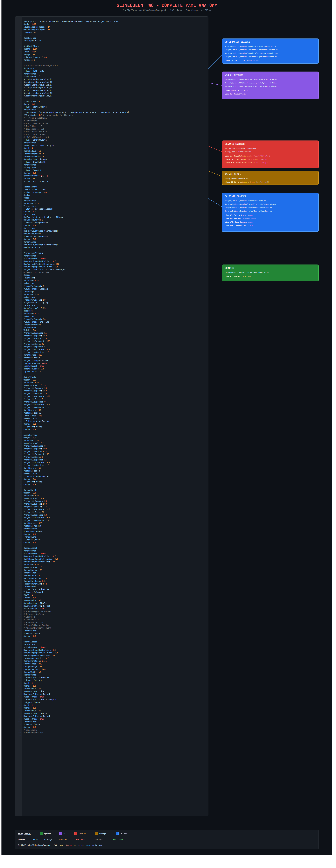Open ChaseState.cs in C# State Classes

pyautogui.click(x=245, y=201)
